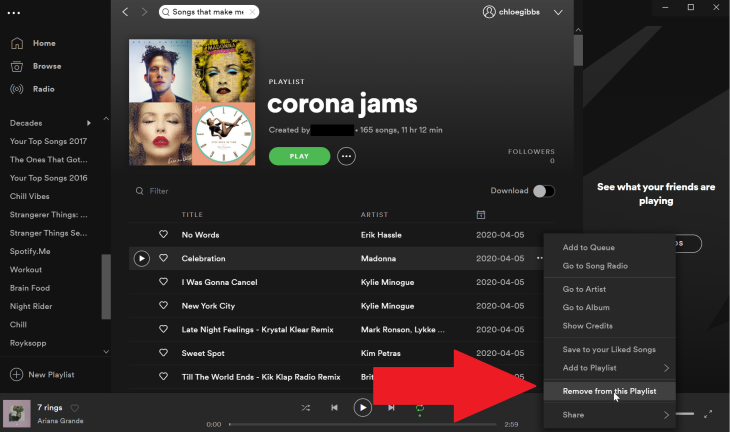Like the now playing 7 rings
Screen dimensions: 730x432
click(x=74, y=408)
